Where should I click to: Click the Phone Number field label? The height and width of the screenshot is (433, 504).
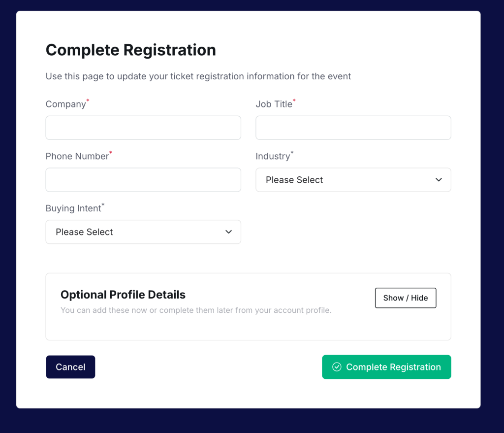tap(77, 156)
